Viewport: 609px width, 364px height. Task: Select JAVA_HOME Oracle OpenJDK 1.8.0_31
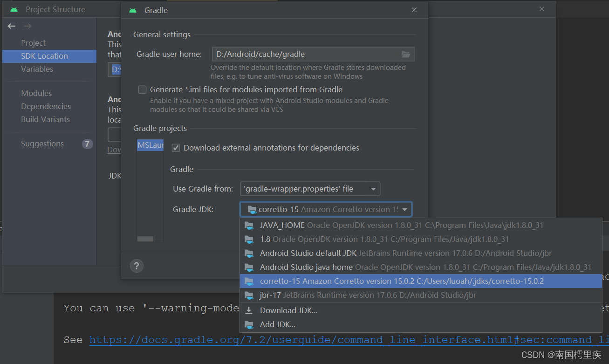tap(421, 225)
